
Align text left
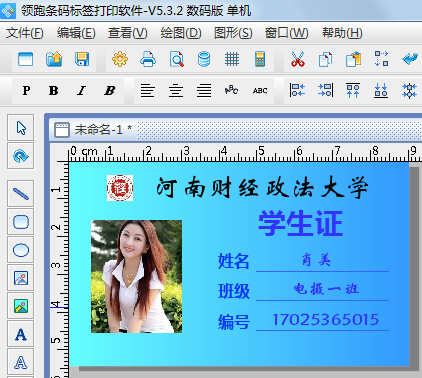pos(148,90)
